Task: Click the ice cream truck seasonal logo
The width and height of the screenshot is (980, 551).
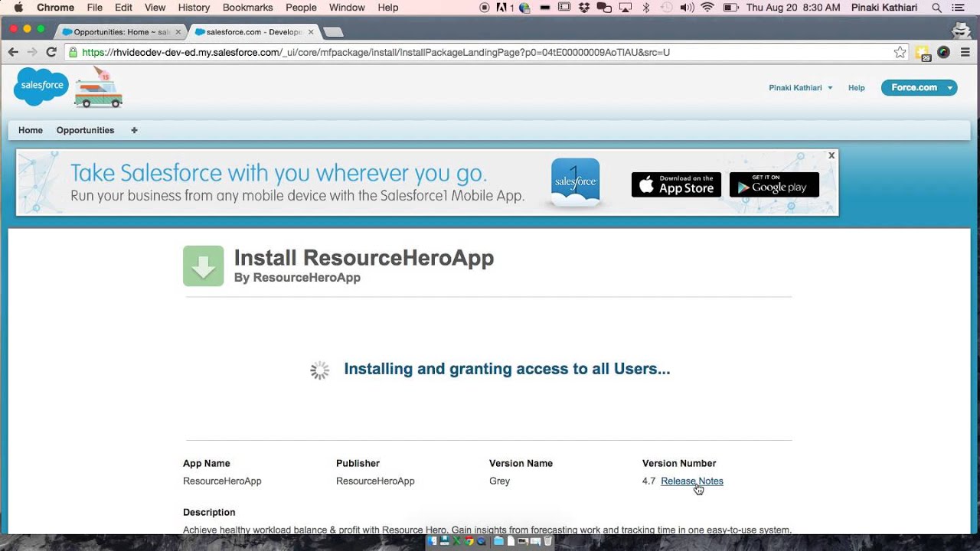Action: 98,89
